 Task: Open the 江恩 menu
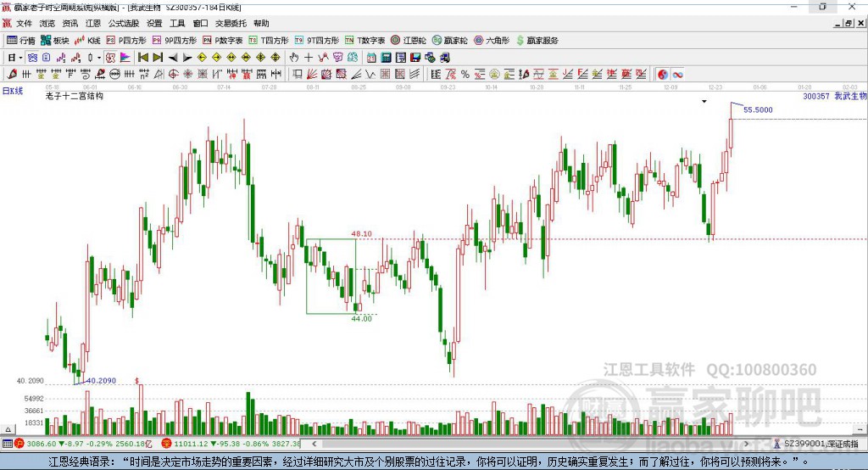point(93,23)
